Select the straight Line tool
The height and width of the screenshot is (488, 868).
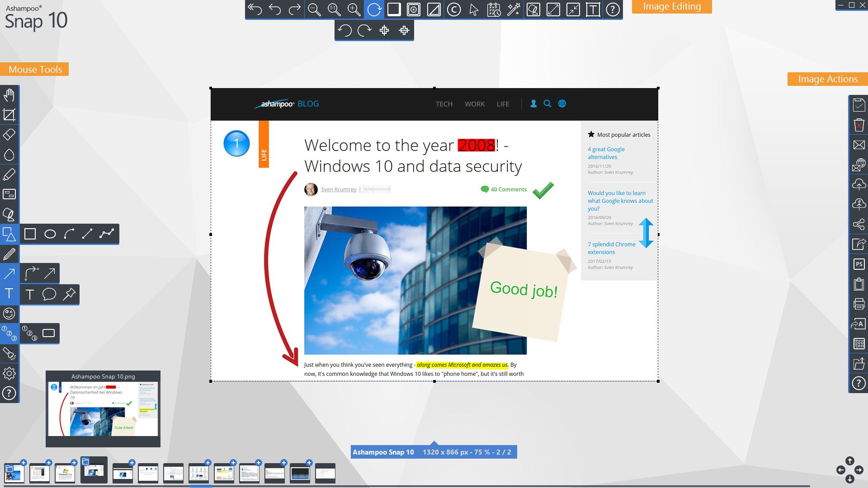[x=88, y=234]
